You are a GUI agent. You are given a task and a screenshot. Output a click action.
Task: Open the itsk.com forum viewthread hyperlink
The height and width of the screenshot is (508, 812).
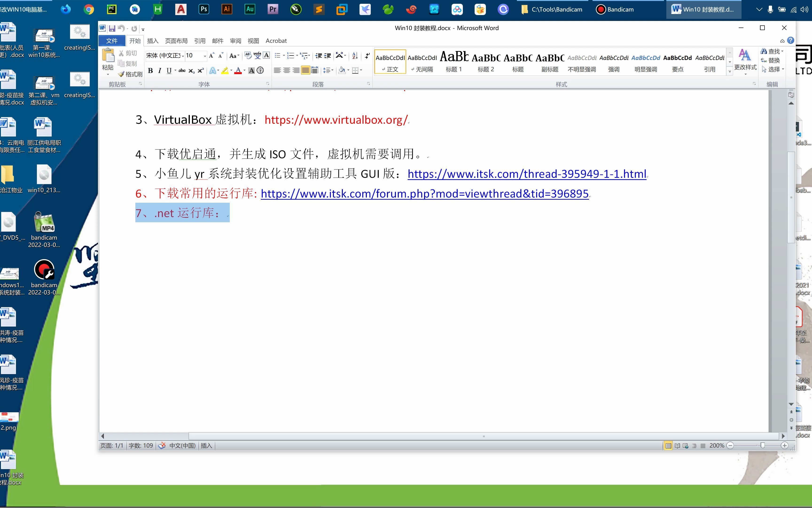coord(425,194)
